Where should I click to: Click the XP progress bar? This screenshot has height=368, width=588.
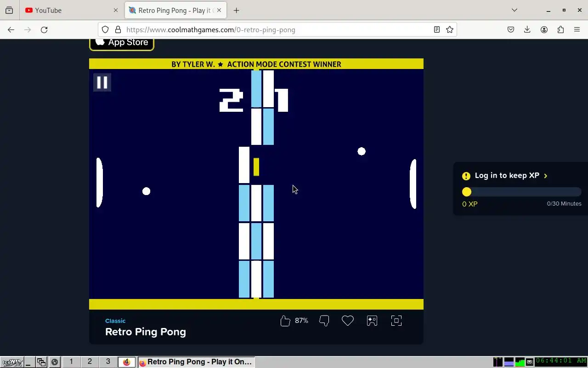[522, 192]
